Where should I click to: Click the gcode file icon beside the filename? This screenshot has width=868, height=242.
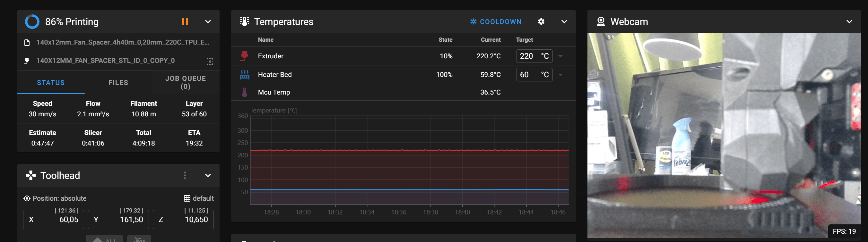click(27, 43)
